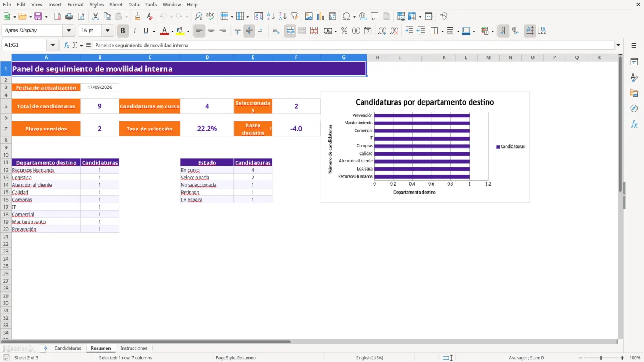This screenshot has width=644, height=362.
Task: Switch to Instrucciones sheet tab
Action: (x=134, y=348)
